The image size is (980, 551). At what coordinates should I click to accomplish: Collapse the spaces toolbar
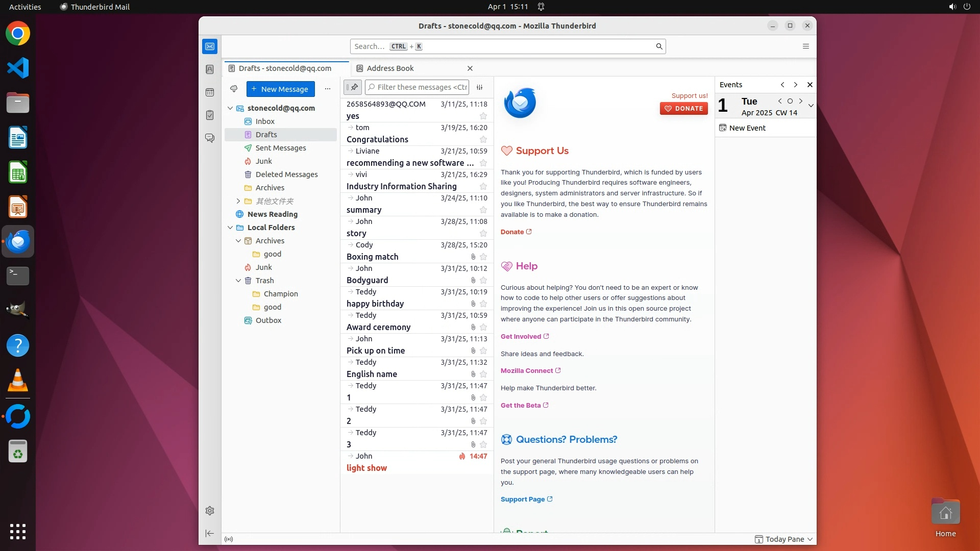pyautogui.click(x=210, y=533)
